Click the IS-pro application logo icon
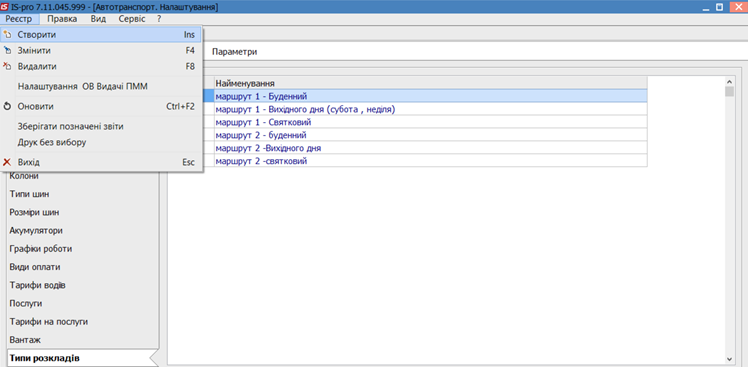Viewport: 748px width, 367px height. tap(5, 7)
